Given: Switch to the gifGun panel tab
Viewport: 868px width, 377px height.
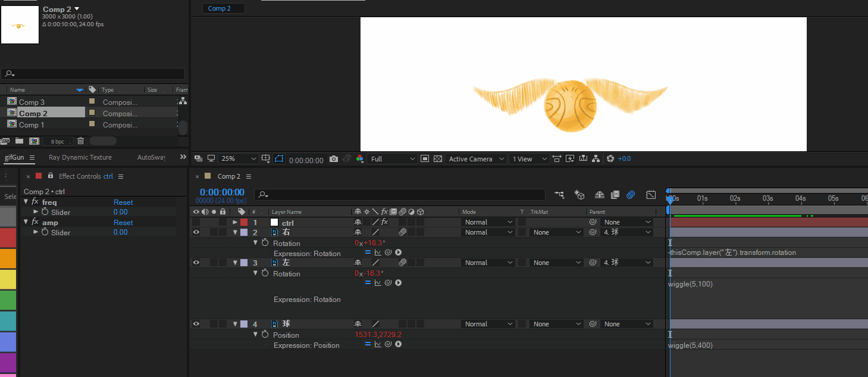Looking at the screenshot, I should click(14, 157).
